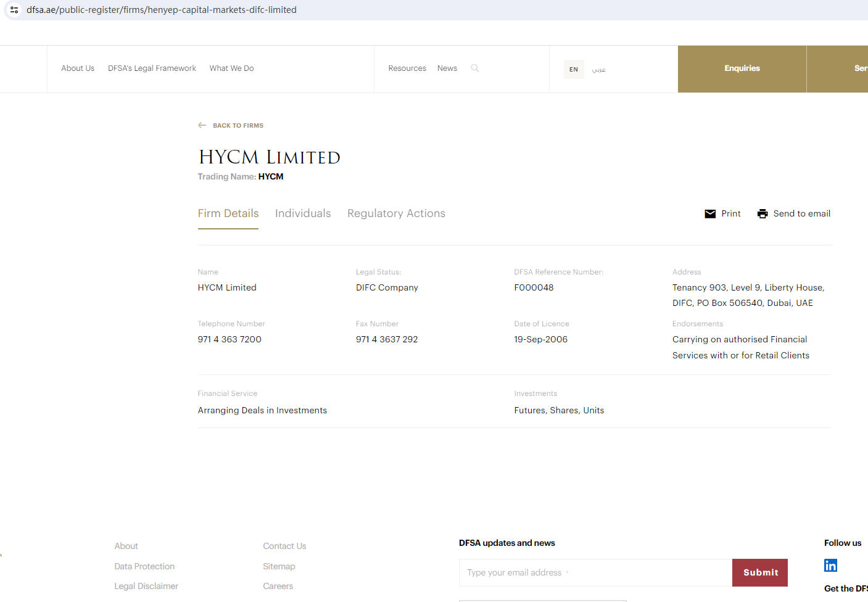Open the Regulatory Actions tab
The width and height of the screenshot is (868, 602).
click(396, 213)
